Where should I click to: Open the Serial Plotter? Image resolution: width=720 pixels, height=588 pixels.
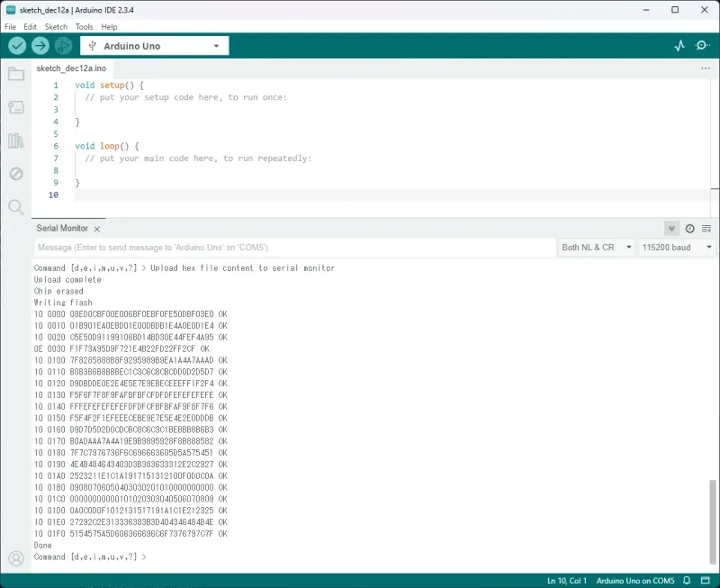[x=680, y=46]
